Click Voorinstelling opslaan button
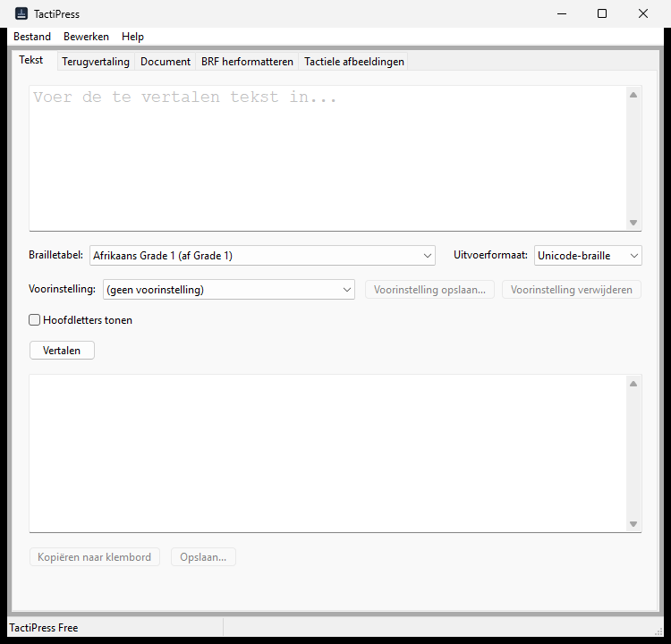This screenshot has width=671, height=644. 429,290
